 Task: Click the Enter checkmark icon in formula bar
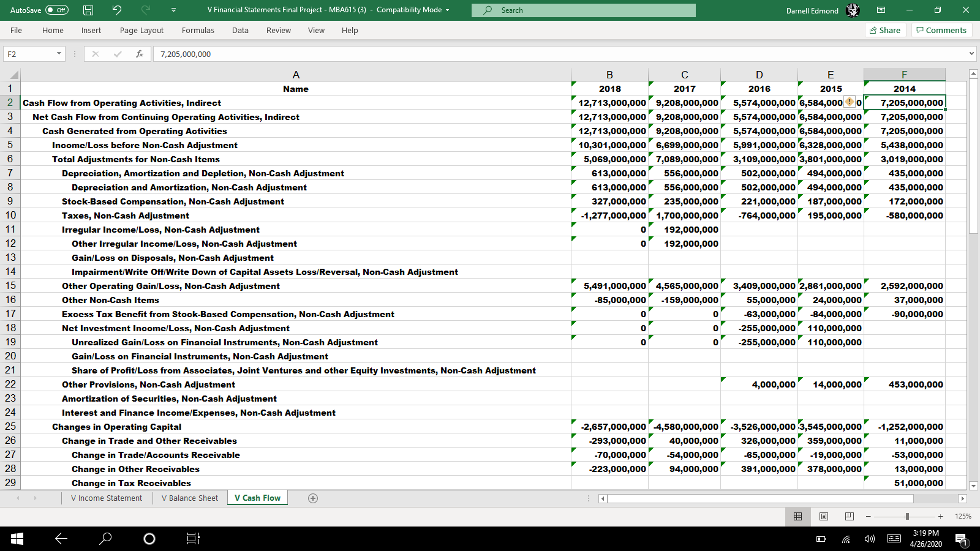(x=118, y=54)
